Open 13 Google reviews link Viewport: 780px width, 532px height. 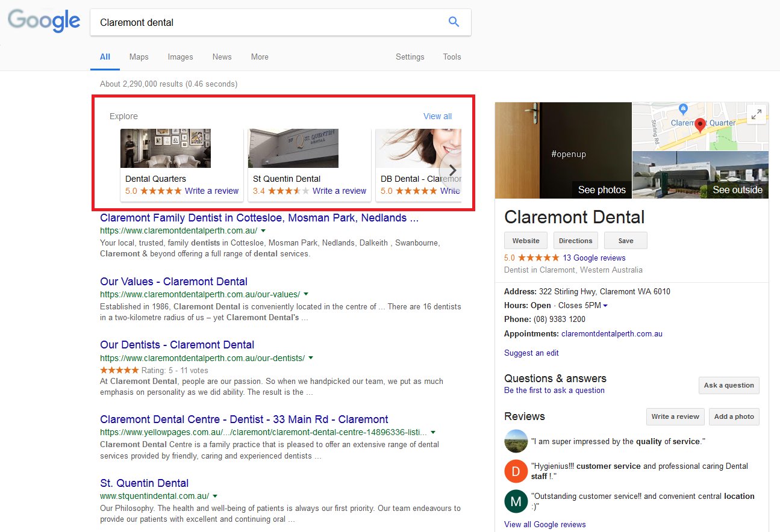tap(594, 258)
